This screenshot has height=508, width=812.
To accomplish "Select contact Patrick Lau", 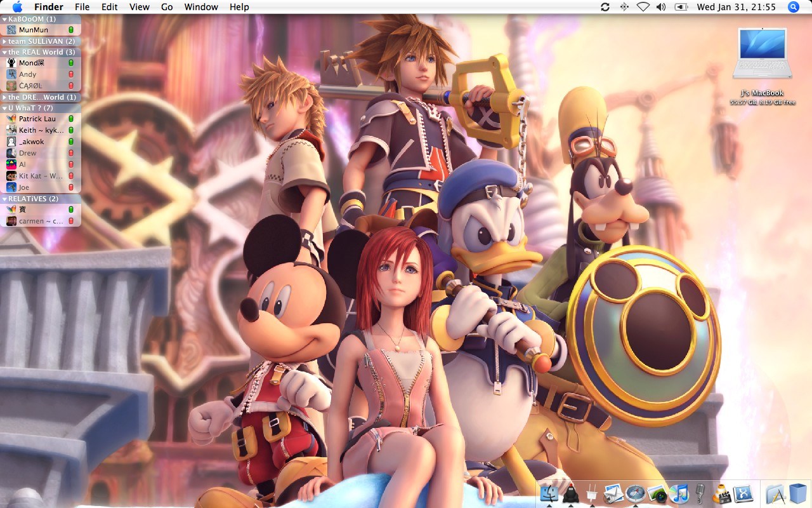I will point(41,119).
